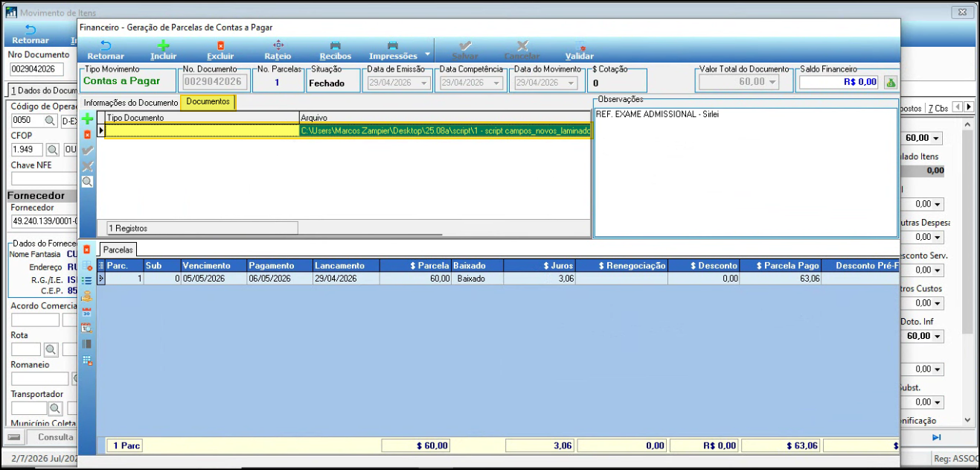Open the Valor Total do Documento dropdown
Viewport: 980px width, 470px height.
pyautogui.click(x=772, y=82)
